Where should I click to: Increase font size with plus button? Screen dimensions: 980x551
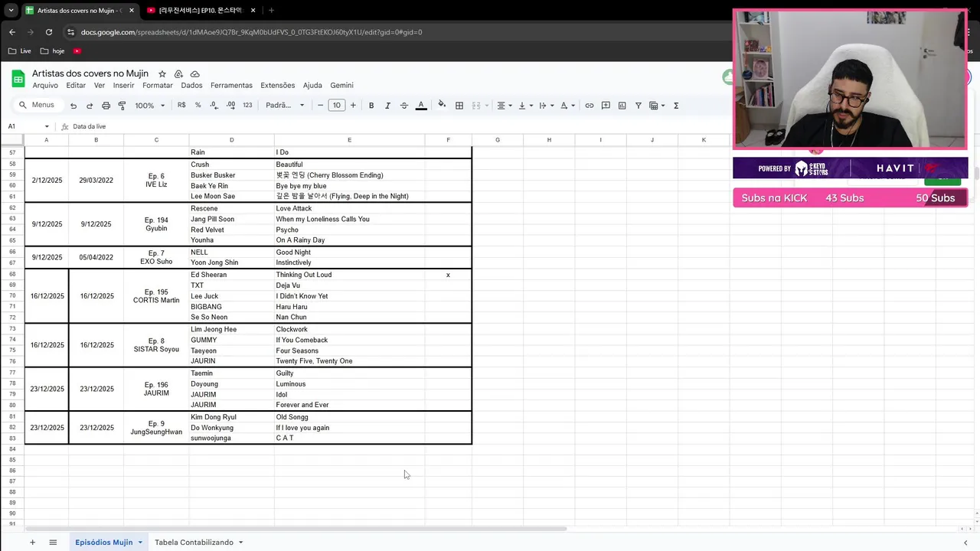[x=353, y=106]
